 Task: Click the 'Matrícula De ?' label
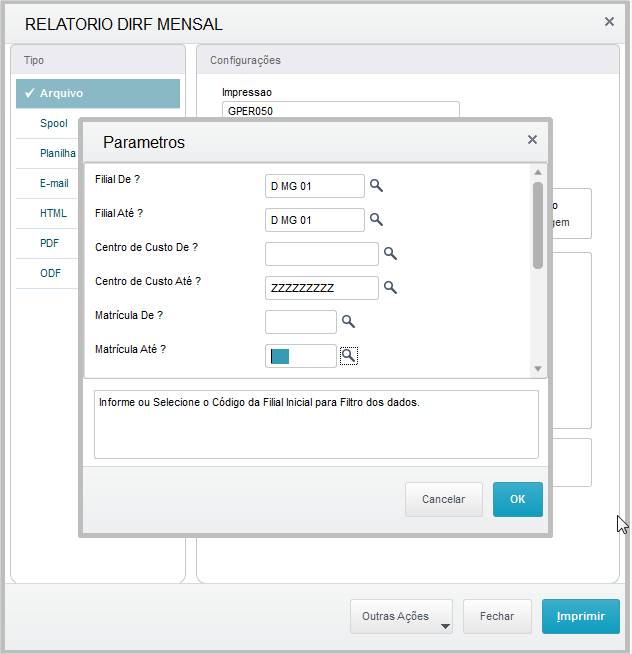coord(129,315)
